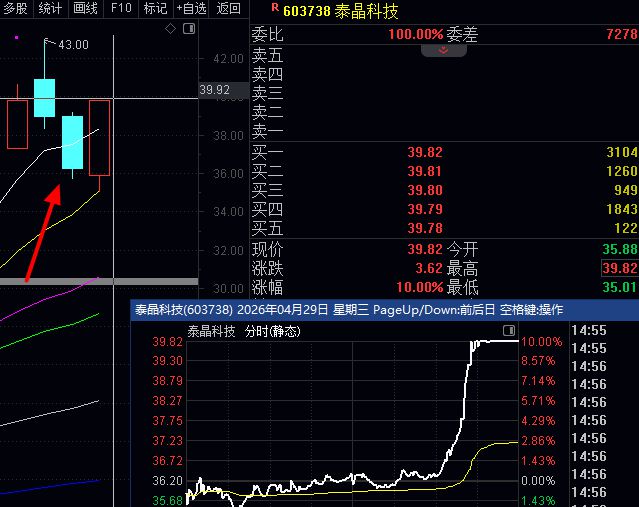
Task: Select stock title 603738 泰晶科技
Action: pos(340,11)
